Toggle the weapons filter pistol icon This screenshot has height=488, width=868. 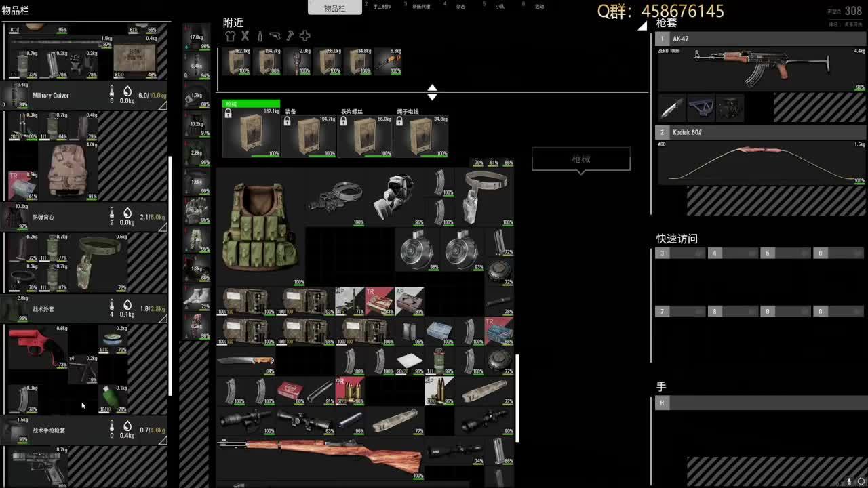pyautogui.click(x=275, y=36)
